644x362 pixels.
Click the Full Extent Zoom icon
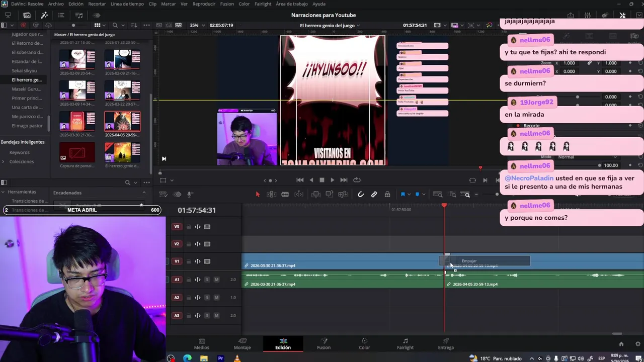click(438, 195)
